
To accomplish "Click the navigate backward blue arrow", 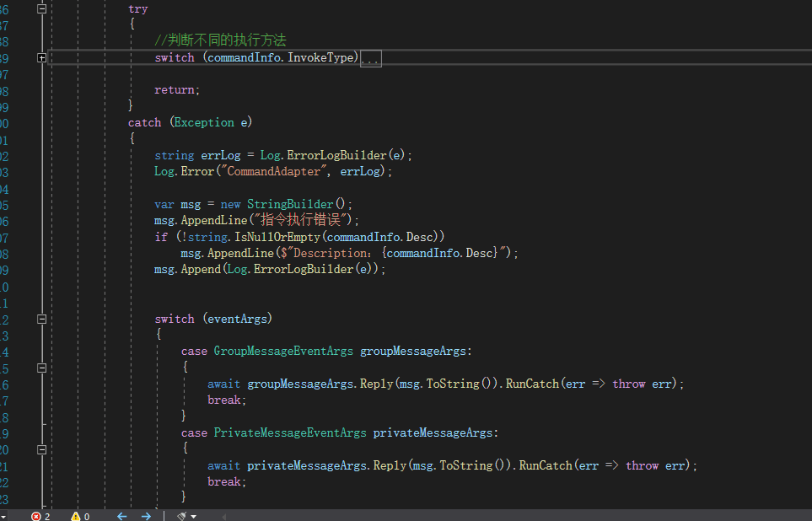I will (121, 515).
